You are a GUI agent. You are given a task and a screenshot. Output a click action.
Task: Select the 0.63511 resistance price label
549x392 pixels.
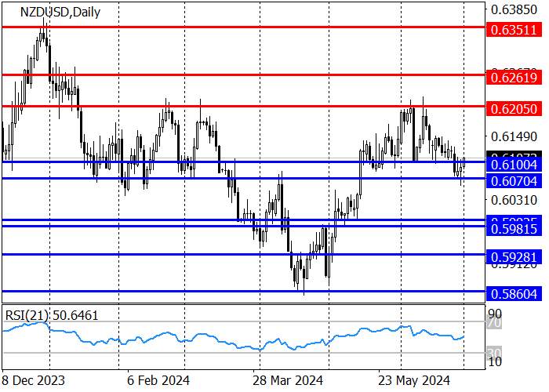[514, 30]
